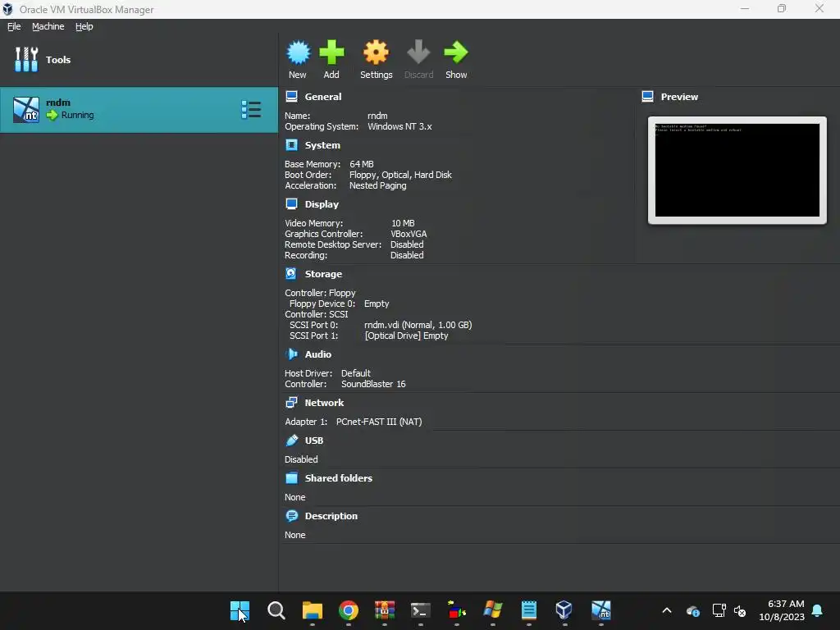Open the Network section header link
840x630 pixels.
pos(324,402)
